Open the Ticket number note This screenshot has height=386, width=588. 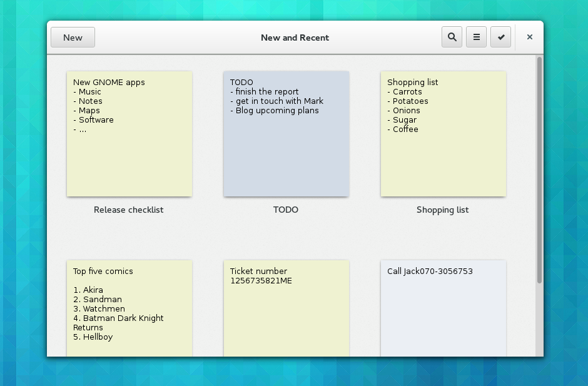(286, 308)
